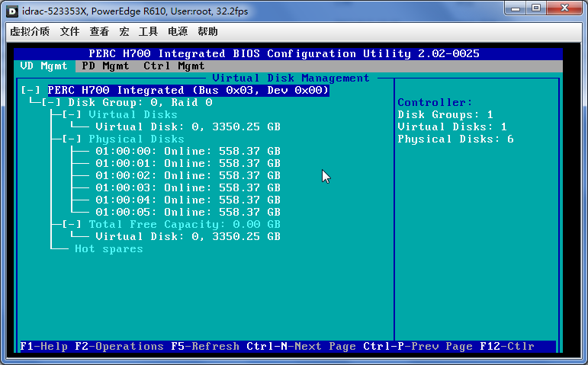
Task: Select PERC H700 Integrated controller row
Action: click(x=188, y=91)
